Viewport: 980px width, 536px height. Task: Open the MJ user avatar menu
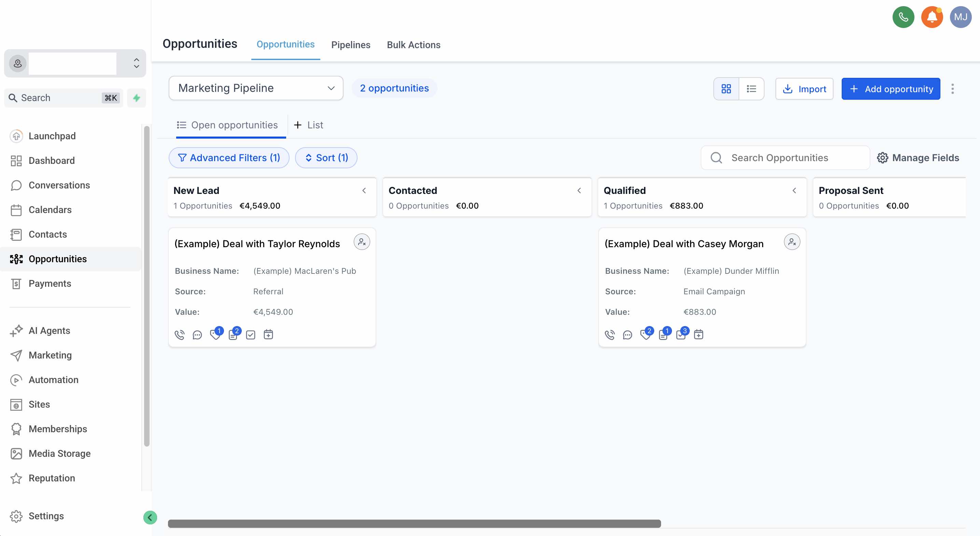[x=960, y=17]
